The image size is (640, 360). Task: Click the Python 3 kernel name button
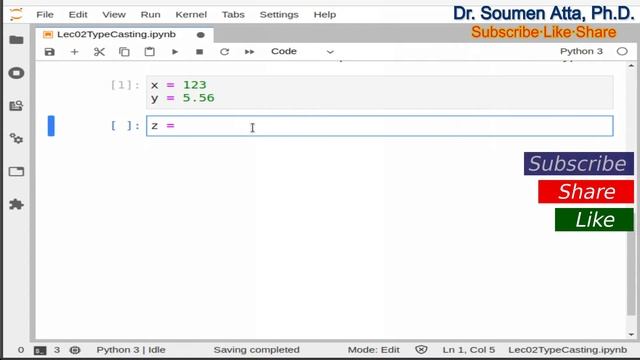pos(581,51)
